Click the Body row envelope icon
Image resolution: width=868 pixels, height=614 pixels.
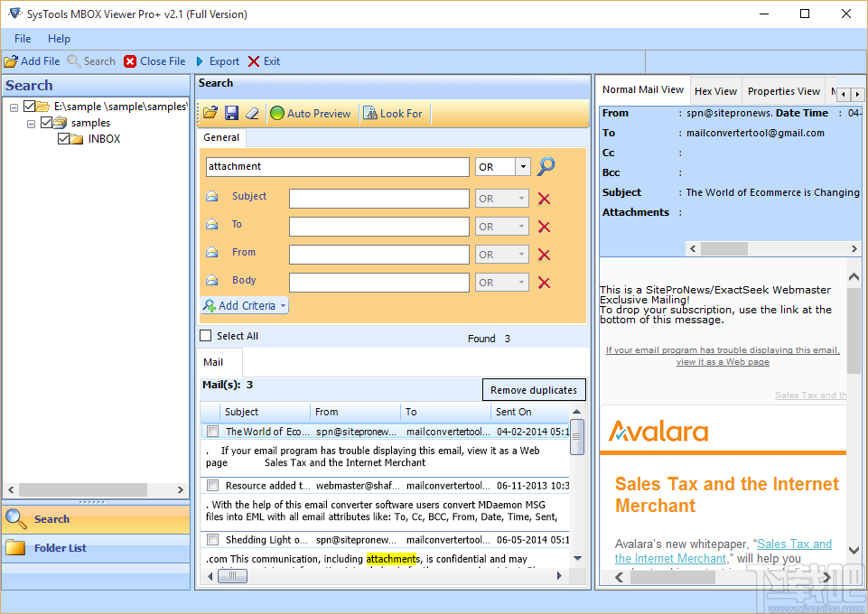click(x=212, y=281)
